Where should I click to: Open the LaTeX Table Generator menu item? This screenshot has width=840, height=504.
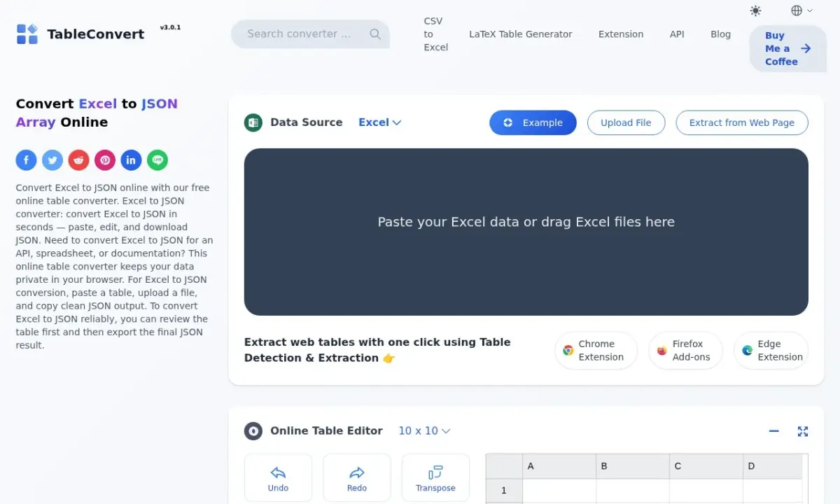[x=521, y=34]
